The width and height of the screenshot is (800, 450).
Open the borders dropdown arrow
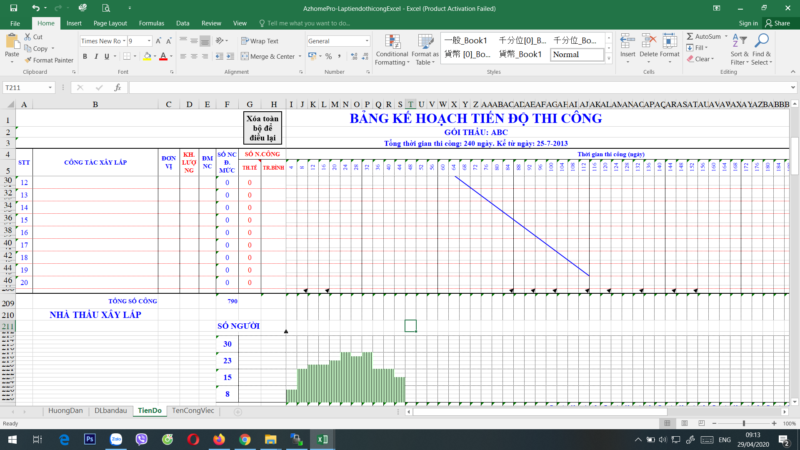pos(135,56)
